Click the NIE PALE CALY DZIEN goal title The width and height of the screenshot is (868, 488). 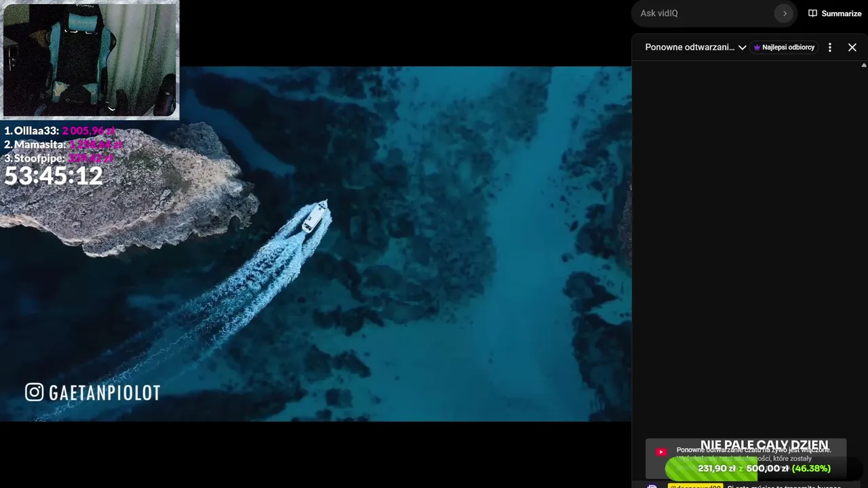(x=764, y=445)
